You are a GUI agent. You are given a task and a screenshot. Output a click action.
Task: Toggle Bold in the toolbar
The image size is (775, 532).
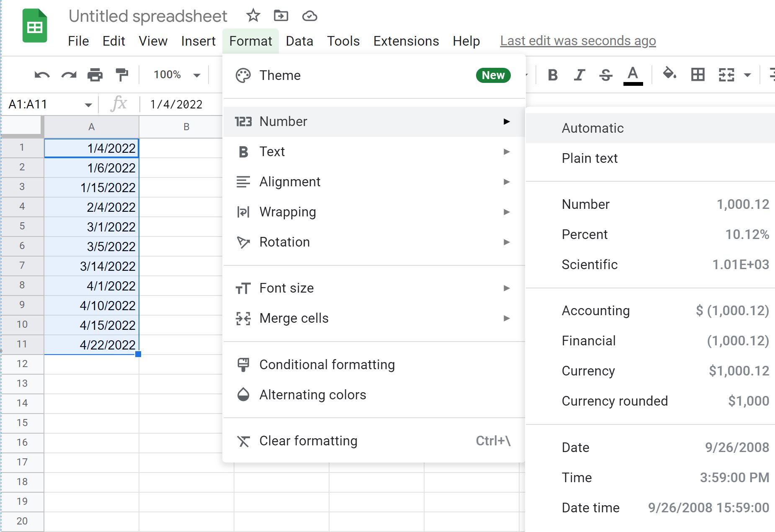[x=553, y=75]
